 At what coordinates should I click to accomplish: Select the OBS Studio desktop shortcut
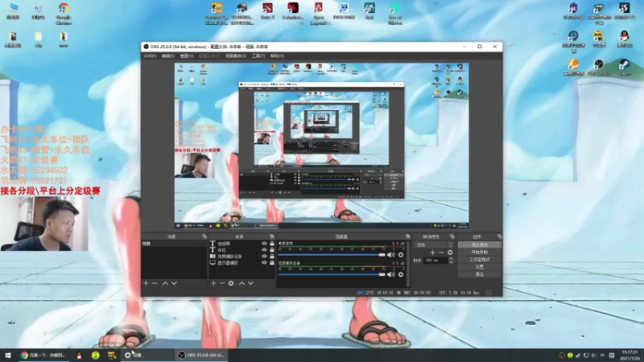599,68
